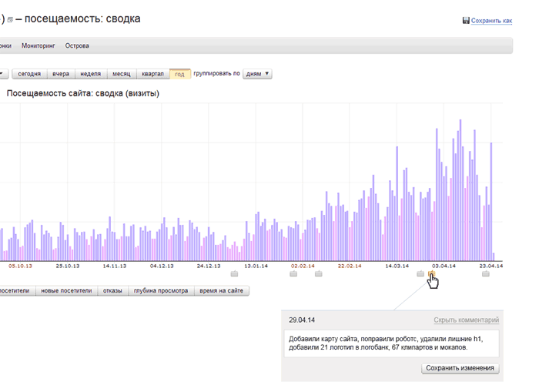Click the small window icon beside the title
This screenshot has width=539, height=392.
10,19
